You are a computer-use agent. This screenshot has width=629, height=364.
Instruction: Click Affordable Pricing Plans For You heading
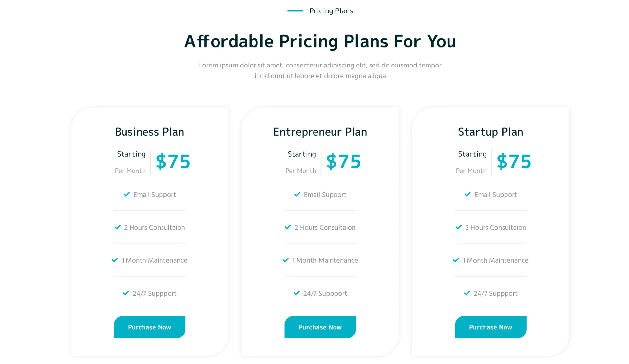pyautogui.click(x=320, y=41)
